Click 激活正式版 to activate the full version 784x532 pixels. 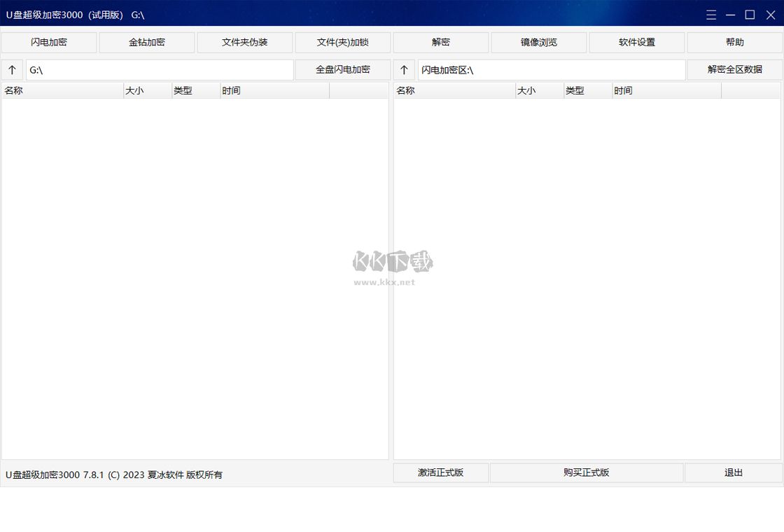(x=440, y=472)
